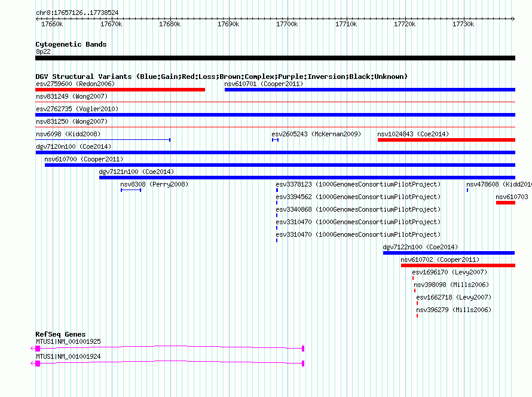Click the nsv8308 (Perry2008) variant label
The image size is (532, 397).
154,184
